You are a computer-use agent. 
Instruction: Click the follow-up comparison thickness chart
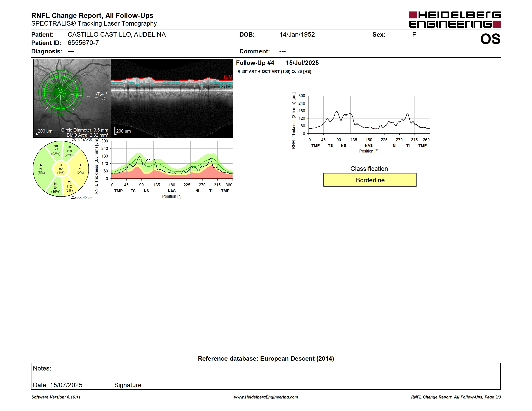click(361, 122)
